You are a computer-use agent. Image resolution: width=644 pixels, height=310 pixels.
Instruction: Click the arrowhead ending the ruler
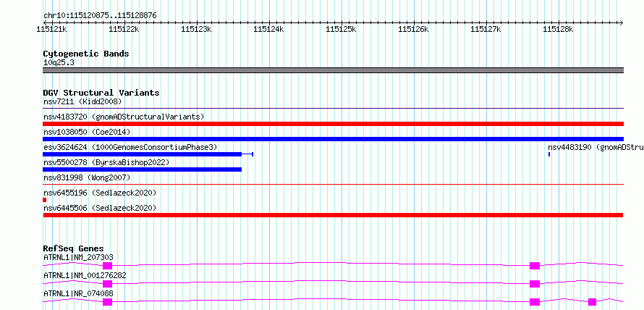(621, 22)
